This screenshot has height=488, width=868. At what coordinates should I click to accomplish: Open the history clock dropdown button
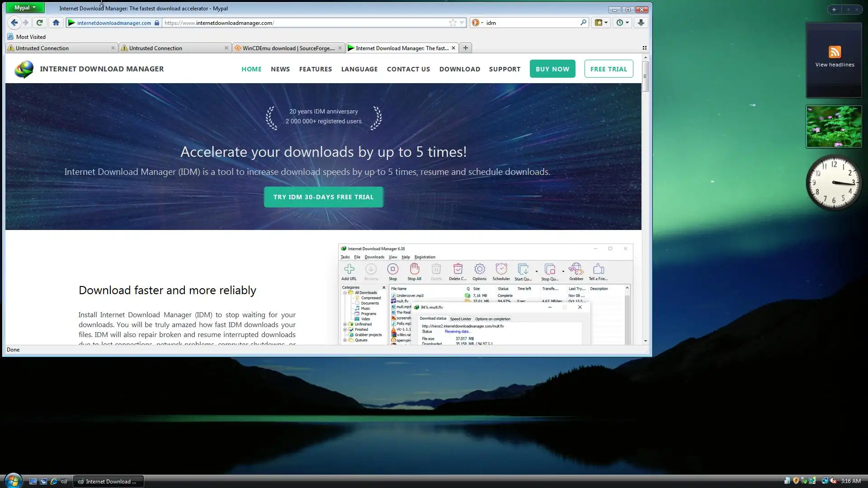pos(623,23)
